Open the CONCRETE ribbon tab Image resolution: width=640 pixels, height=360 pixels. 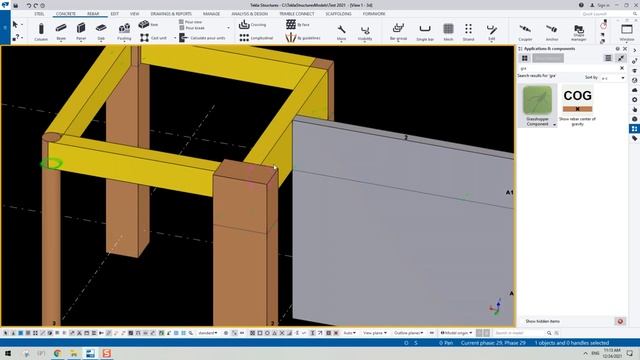[x=66, y=14]
